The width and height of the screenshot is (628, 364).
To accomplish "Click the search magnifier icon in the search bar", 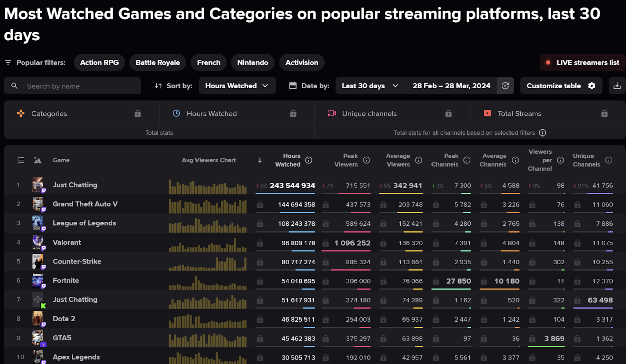I will (x=15, y=86).
